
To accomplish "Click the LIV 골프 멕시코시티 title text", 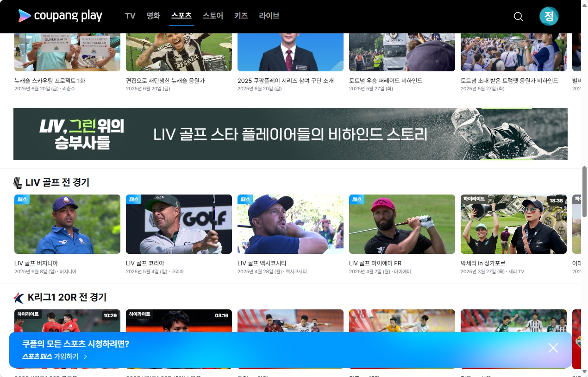I will click(x=262, y=263).
